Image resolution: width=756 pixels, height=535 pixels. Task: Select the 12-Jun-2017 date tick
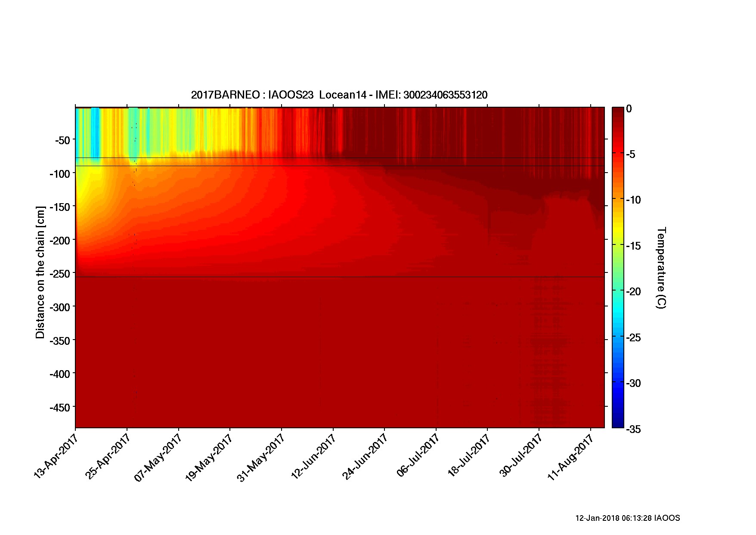tap(313, 457)
